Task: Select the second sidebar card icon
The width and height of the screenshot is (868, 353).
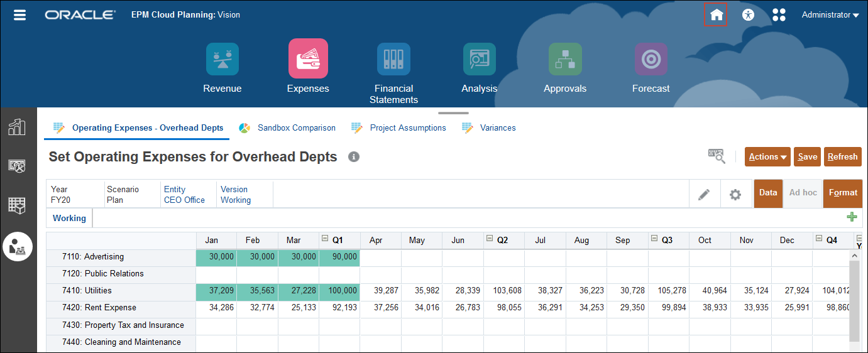Action: click(17, 166)
